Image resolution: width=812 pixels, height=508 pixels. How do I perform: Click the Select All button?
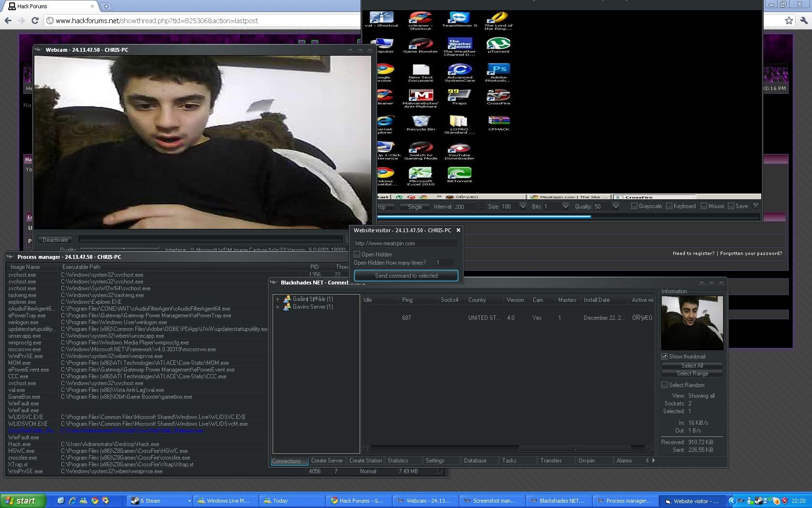click(x=692, y=366)
